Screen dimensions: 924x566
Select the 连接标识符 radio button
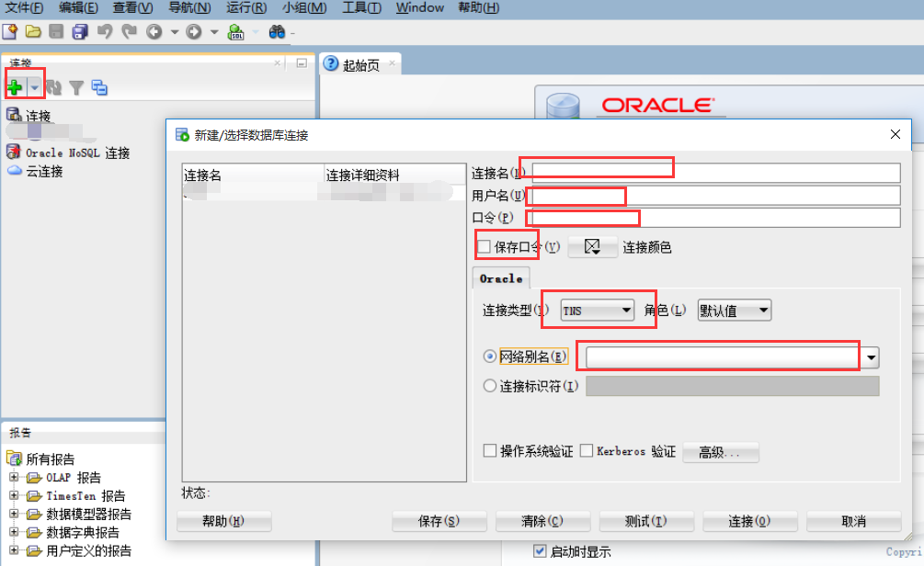click(x=490, y=386)
